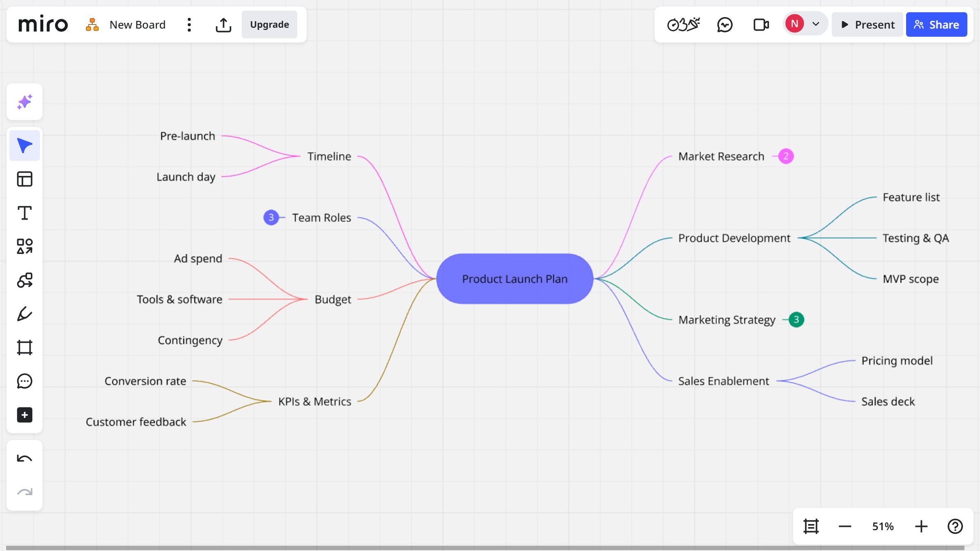Click the 51% zoom level control
The image size is (980, 551).
882,526
